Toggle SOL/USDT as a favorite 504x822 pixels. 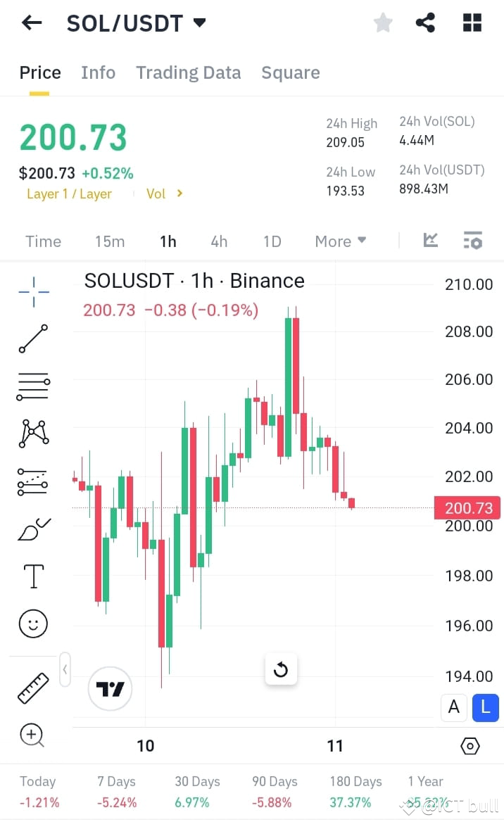[x=383, y=22]
